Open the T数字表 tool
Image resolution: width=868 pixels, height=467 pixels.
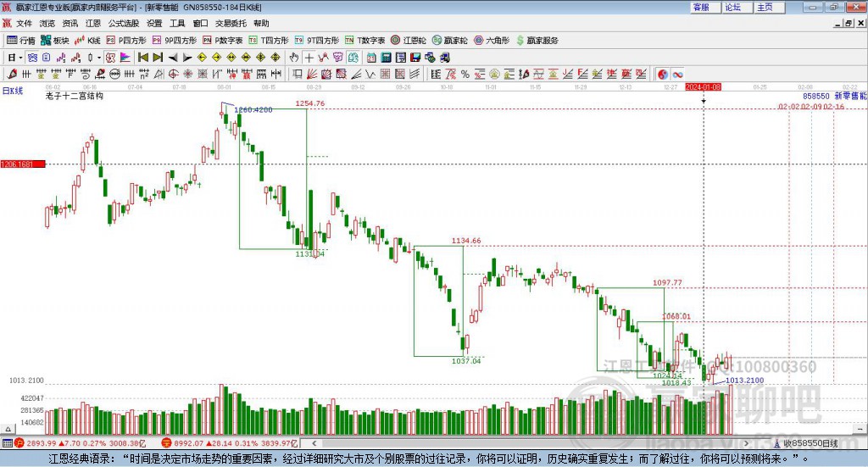tap(364, 41)
